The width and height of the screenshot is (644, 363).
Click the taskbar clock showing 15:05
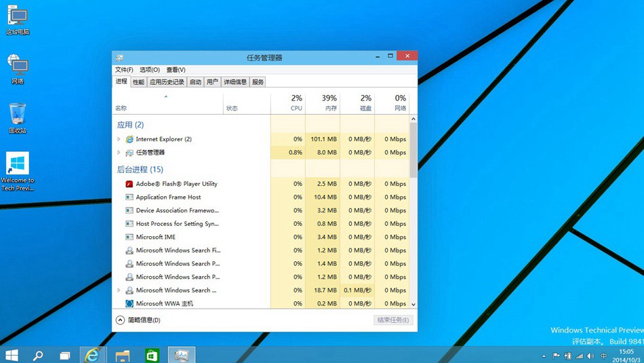626,356
